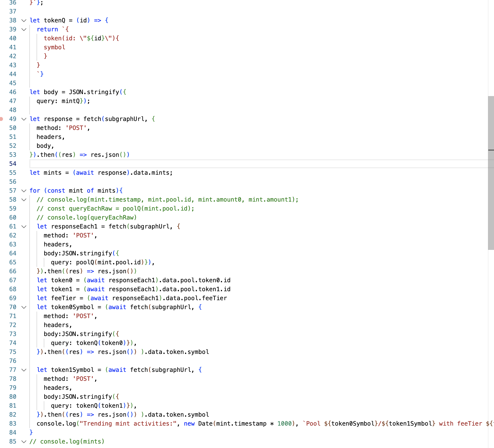This screenshot has width=494, height=448.
Task: Click line number 54 in the gutter
Action: (x=13, y=164)
